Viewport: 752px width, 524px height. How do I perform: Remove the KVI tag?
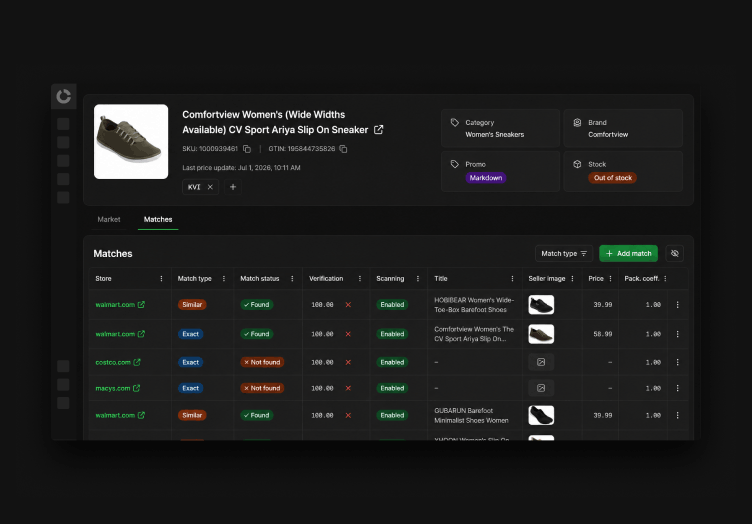(x=210, y=187)
